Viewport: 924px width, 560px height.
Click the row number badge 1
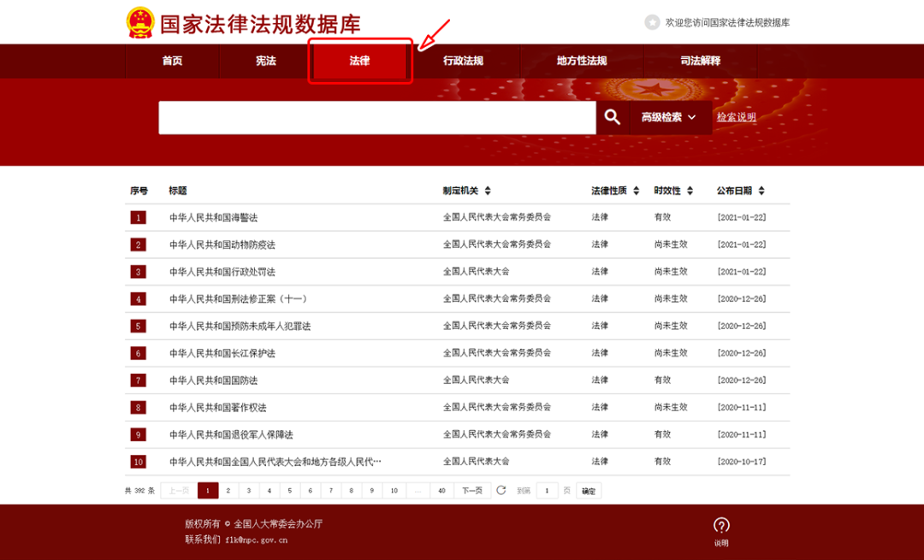coord(139,218)
